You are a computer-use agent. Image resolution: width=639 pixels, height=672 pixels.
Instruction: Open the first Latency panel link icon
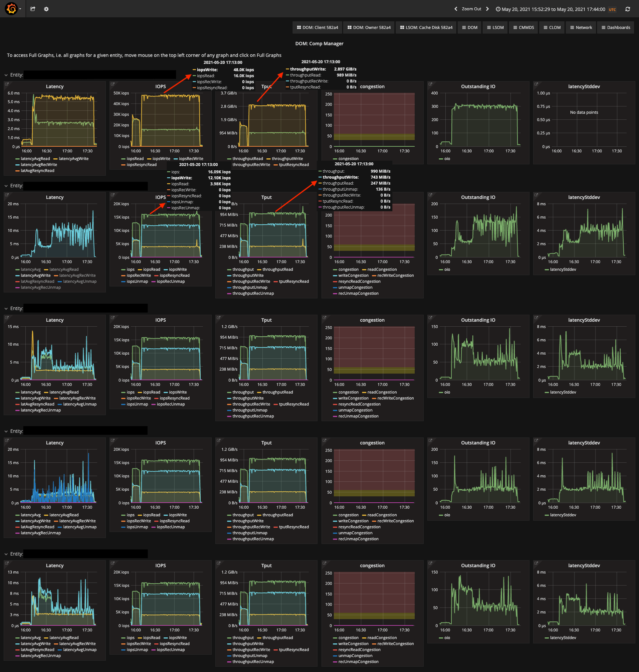tap(7, 84)
